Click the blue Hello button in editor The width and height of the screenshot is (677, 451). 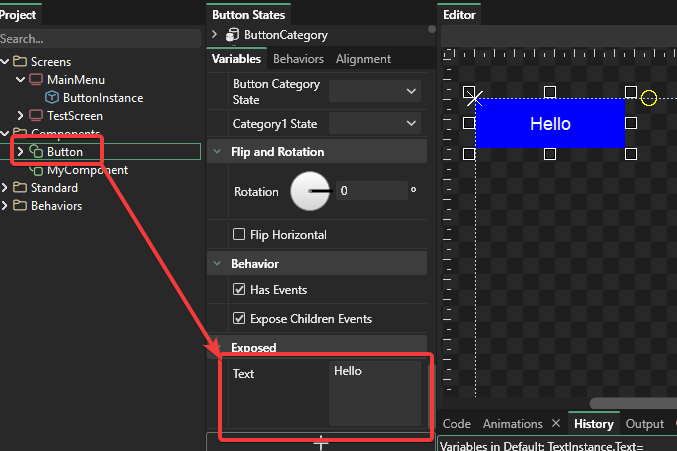pos(549,124)
